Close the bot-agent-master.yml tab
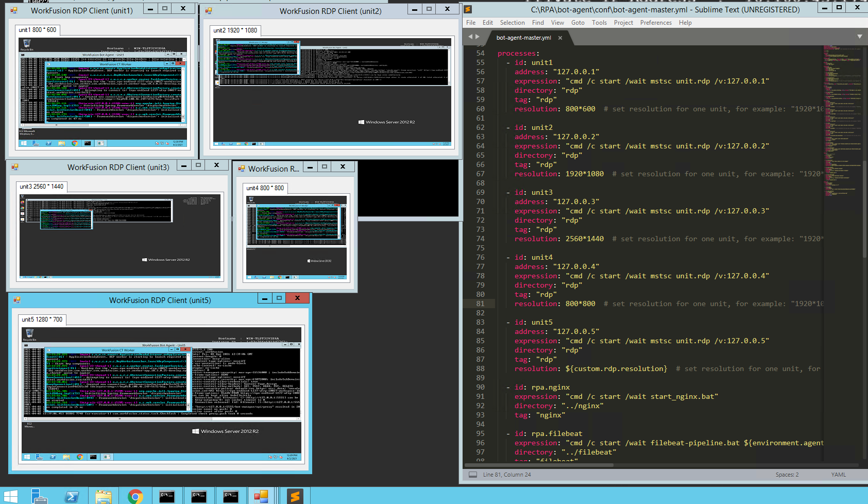 560,38
